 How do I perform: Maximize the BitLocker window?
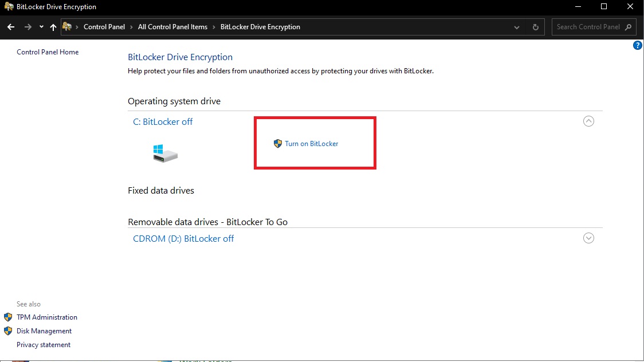[604, 6]
